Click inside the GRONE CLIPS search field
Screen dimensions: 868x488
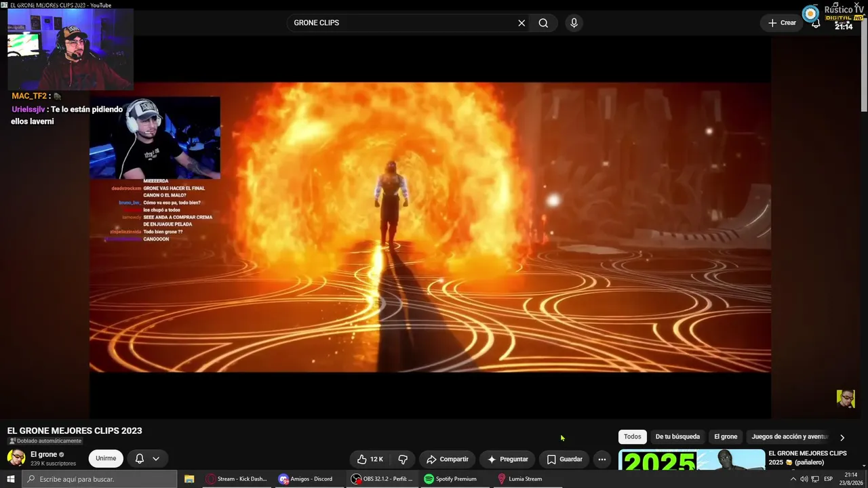click(403, 23)
